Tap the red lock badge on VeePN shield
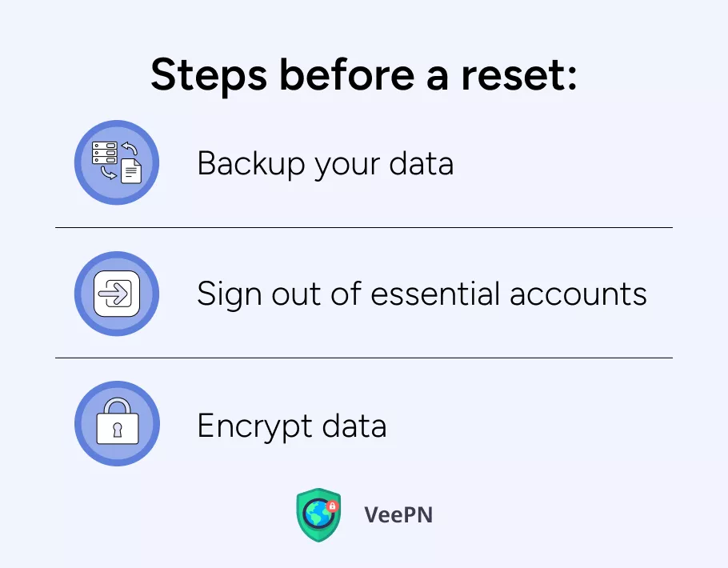This screenshot has width=728, height=568. [x=333, y=506]
